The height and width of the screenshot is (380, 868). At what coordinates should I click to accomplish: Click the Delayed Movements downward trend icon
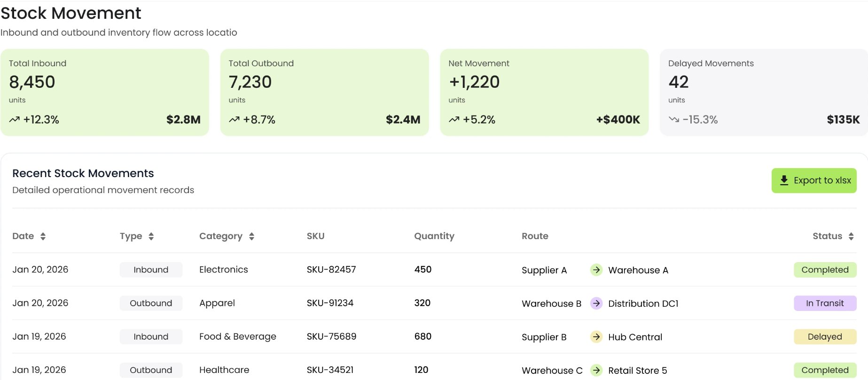[x=674, y=120]
